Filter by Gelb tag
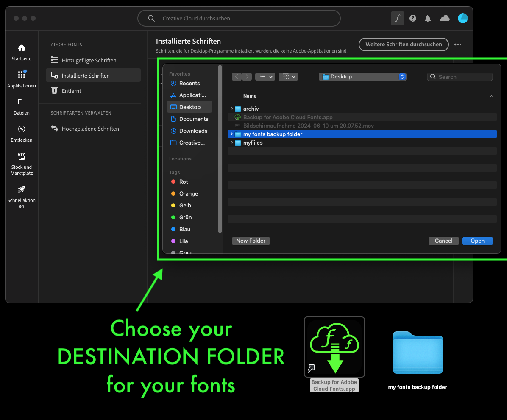The height and width of the screenshot is (420, 507). 189,205
